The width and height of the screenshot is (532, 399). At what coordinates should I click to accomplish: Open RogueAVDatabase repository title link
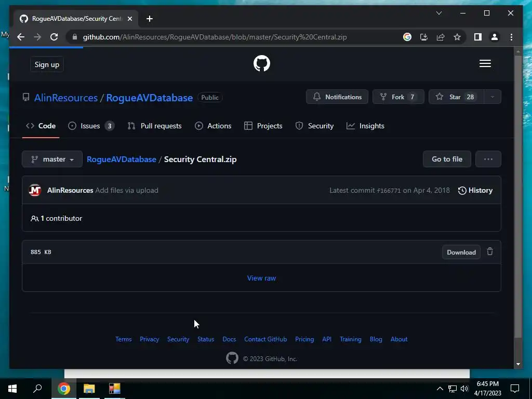[149, 98]
